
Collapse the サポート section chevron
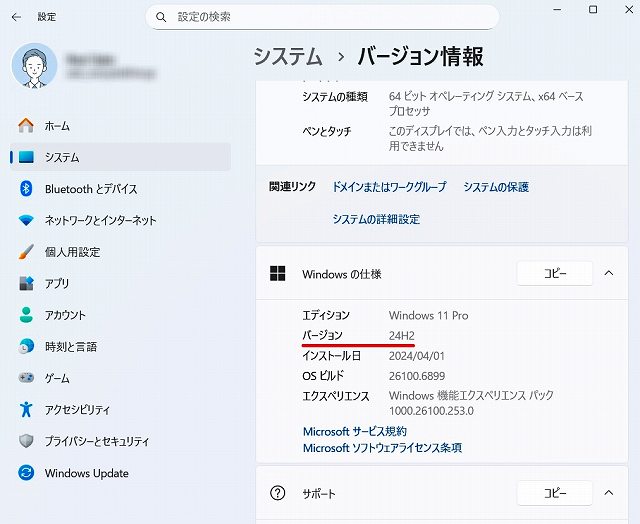608,493
